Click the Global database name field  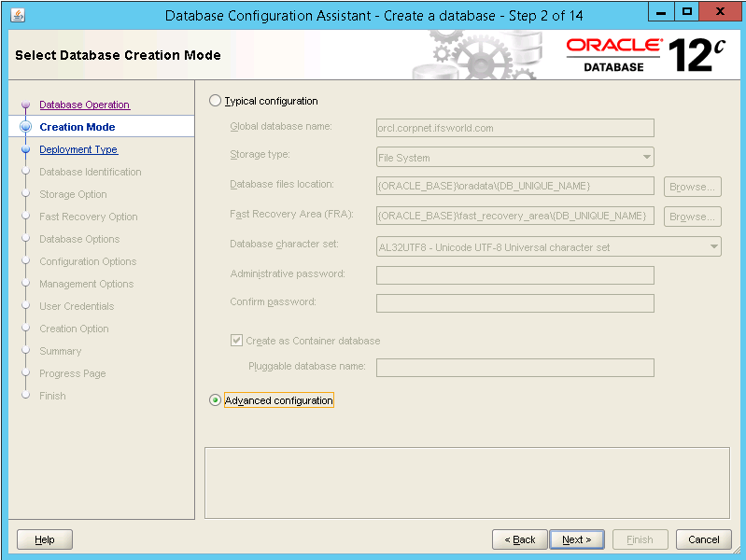tap(514, 128)
